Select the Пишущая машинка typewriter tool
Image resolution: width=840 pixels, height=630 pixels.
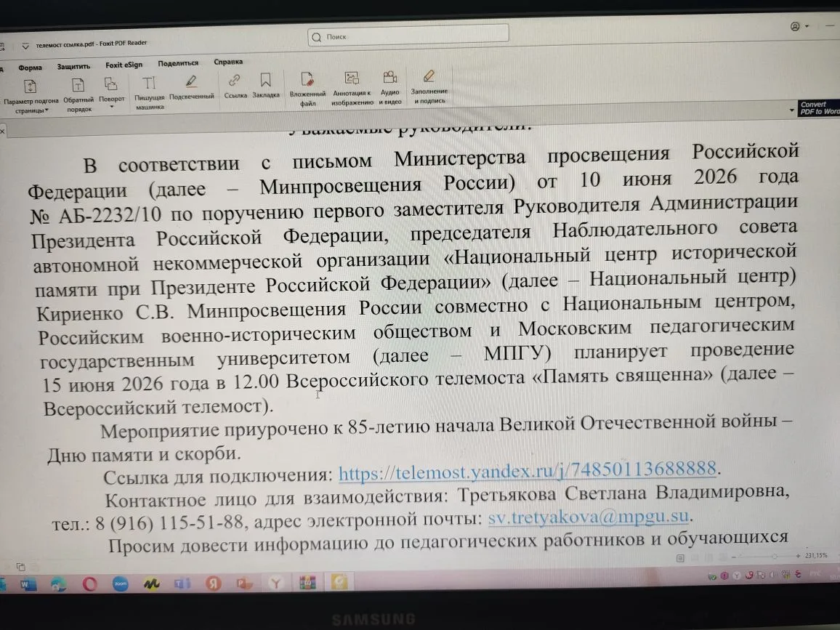(149, 92)
